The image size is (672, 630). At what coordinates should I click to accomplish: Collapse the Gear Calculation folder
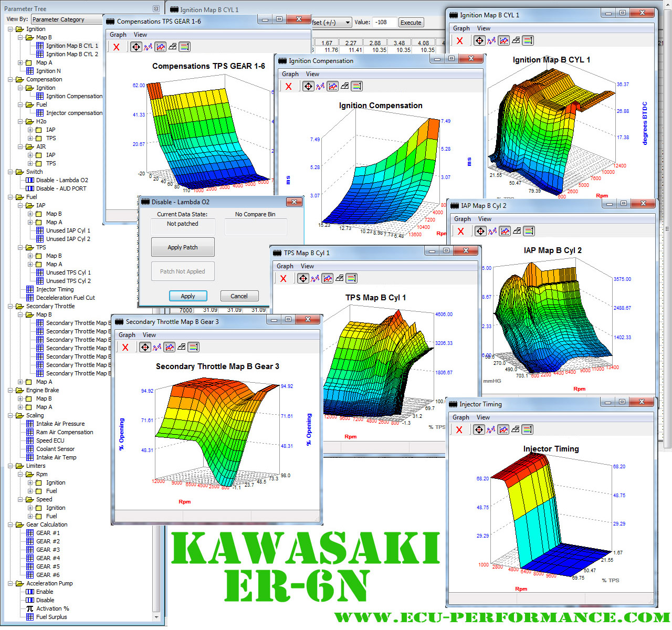(10, 524)
